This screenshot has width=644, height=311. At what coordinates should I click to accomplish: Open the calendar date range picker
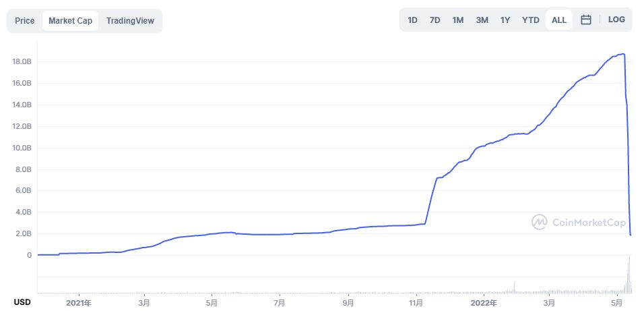click(586, 20)
